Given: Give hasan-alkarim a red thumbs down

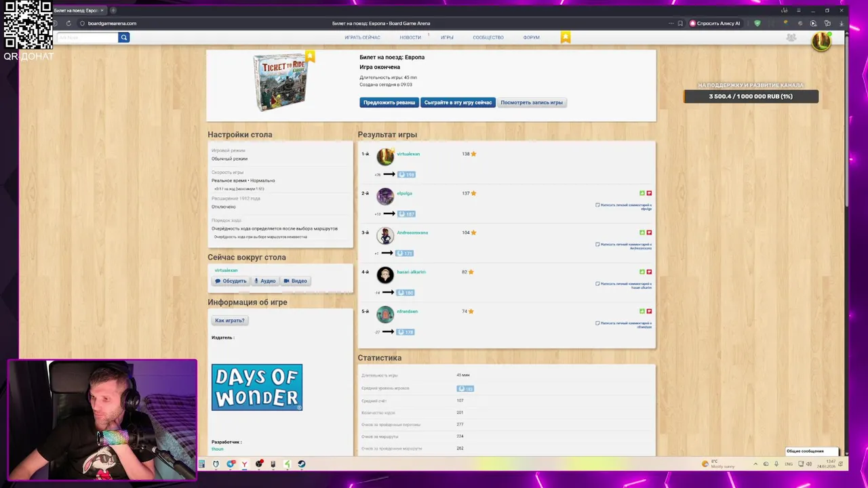Looking at the screenshot, I should pyautogui.click(x=649, y=272).
